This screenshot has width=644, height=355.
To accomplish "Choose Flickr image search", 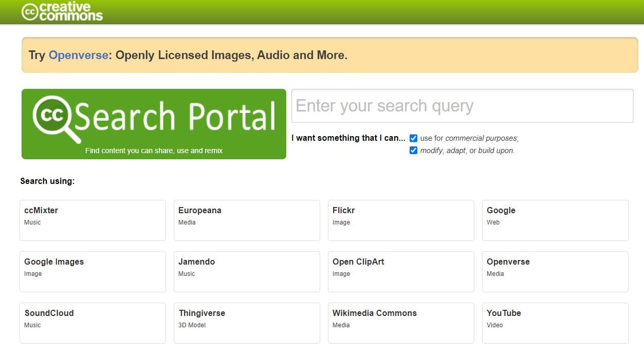I will (401, 220).
